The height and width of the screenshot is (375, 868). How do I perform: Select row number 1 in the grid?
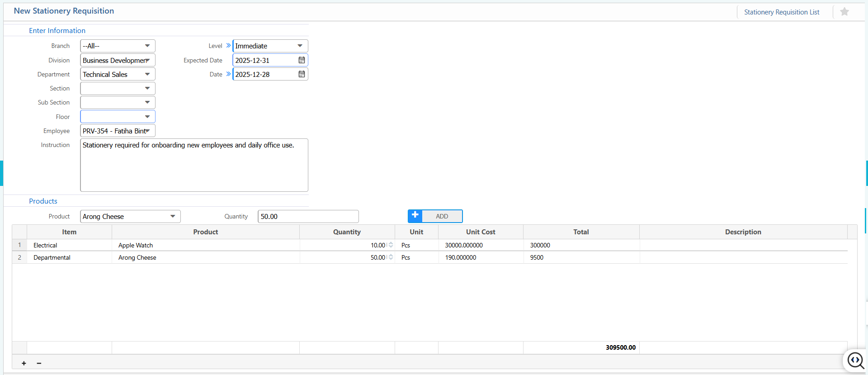point(19,245)
